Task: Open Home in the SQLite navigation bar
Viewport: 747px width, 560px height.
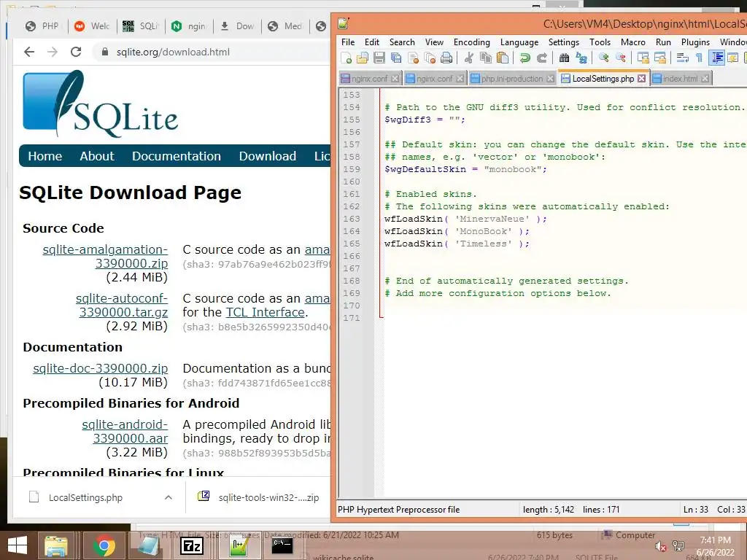Action: pyautogui.click(x=44, y=156)
